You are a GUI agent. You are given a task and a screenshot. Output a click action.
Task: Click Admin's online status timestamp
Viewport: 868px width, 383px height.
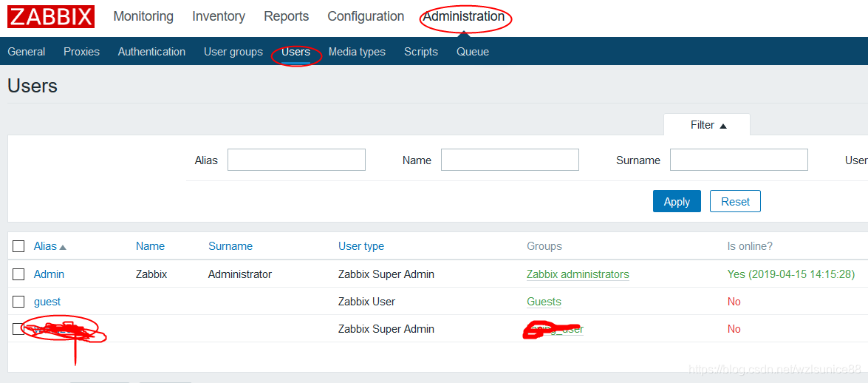[791, 274]
